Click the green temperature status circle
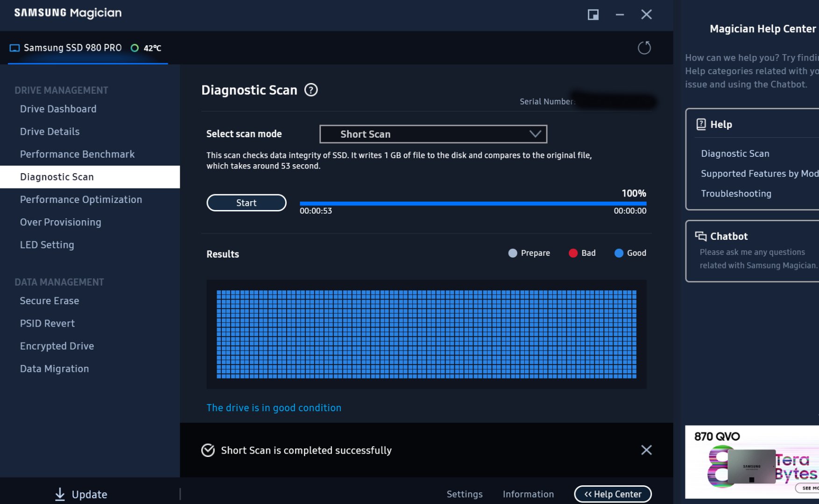Viewport: 819px width, 504px height. tap(134, 48)
